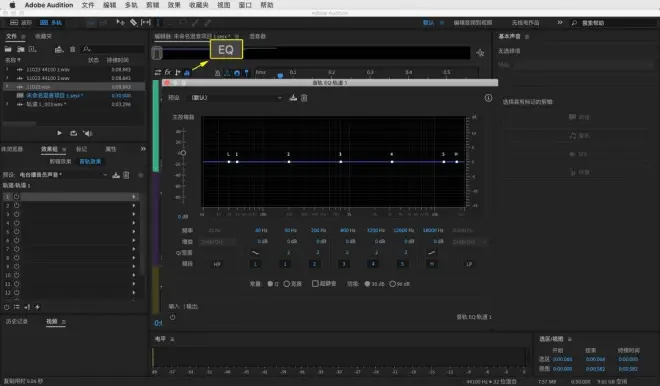This screenshot has width=660, height=386.
Task: Click list icon at effects rack bottom
Action: [16, 307]
